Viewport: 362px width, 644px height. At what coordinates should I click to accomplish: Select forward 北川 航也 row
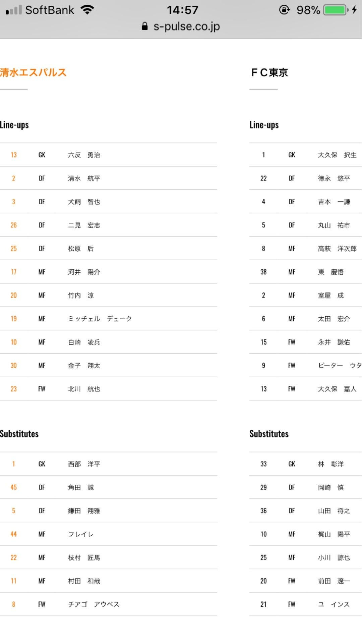[84, 389]
